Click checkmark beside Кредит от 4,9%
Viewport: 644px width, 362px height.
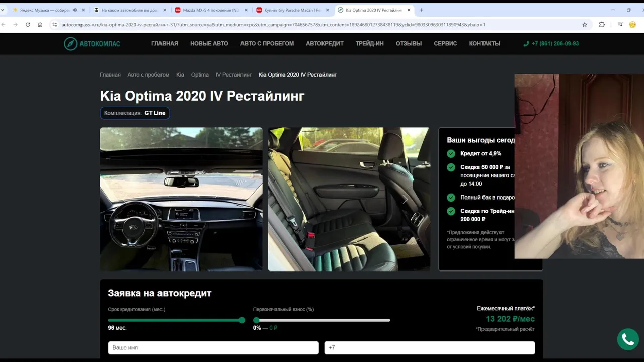(451, 154)
